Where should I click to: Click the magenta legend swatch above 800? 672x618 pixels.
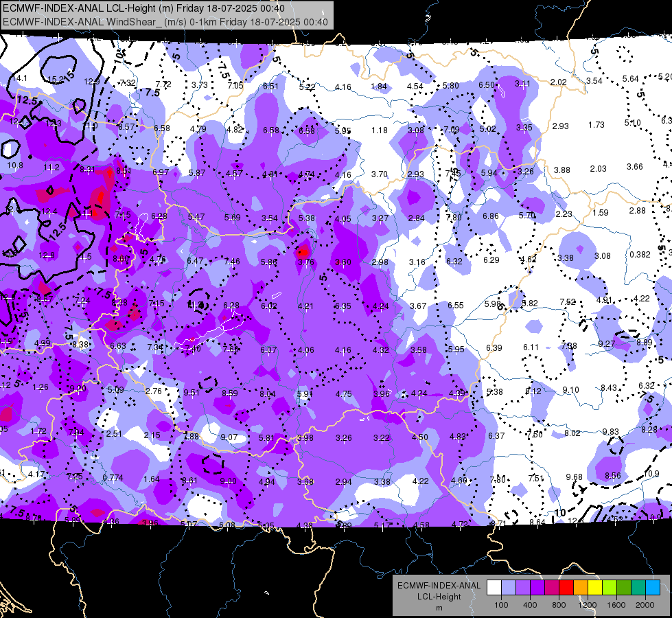tap(552, 588)
